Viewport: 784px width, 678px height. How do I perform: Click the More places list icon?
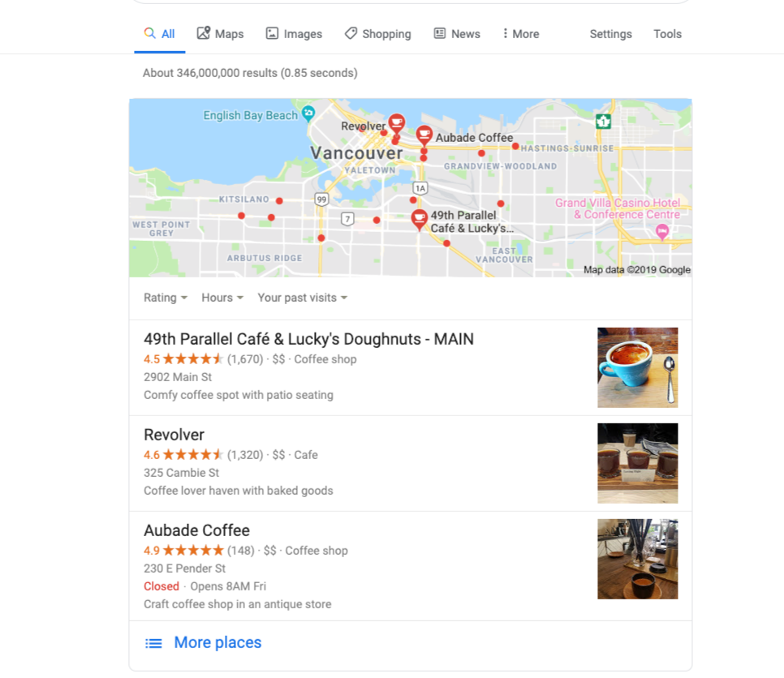tap(153, 643)
